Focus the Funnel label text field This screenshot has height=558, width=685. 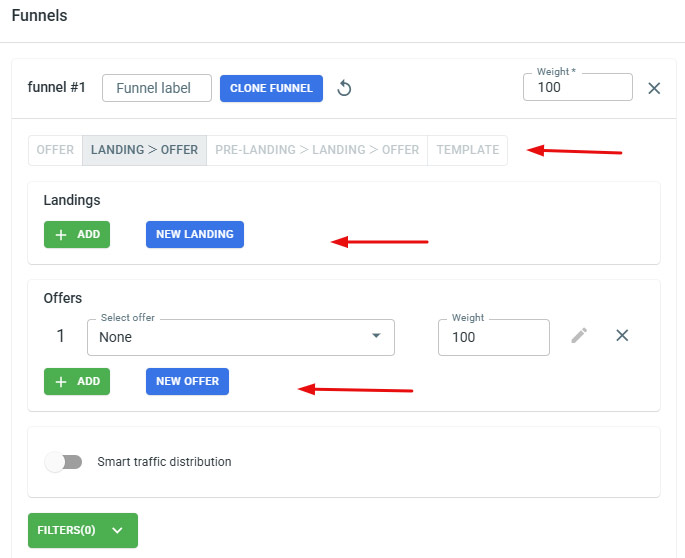(157, 88)
